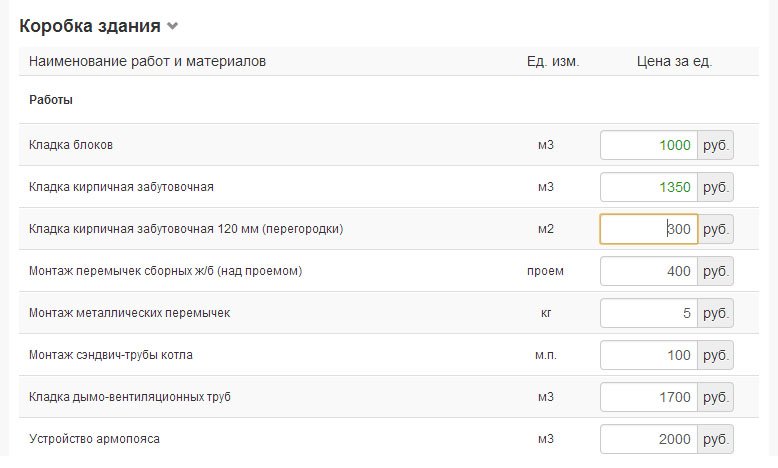Select Монтаж сэндвич-трубы котла row name

111,355
